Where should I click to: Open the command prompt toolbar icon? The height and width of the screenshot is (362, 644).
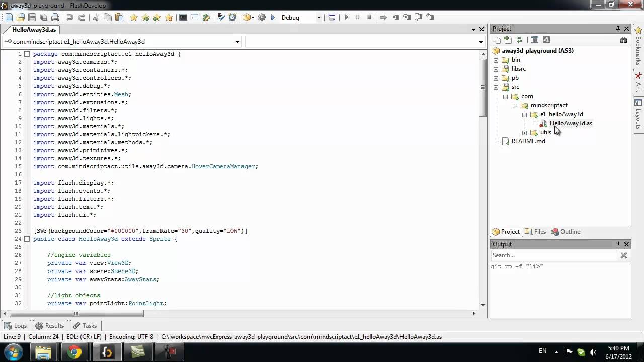[183, 17]
